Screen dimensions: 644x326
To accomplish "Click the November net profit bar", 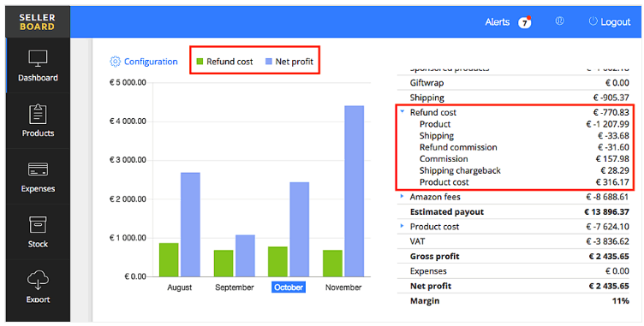I will coord(354,192).
